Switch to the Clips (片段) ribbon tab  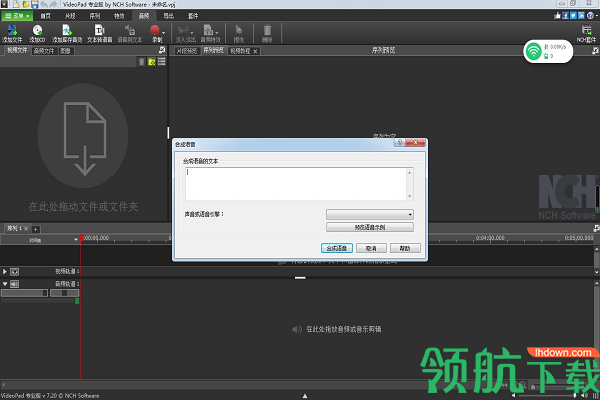[x=70, y=16]
